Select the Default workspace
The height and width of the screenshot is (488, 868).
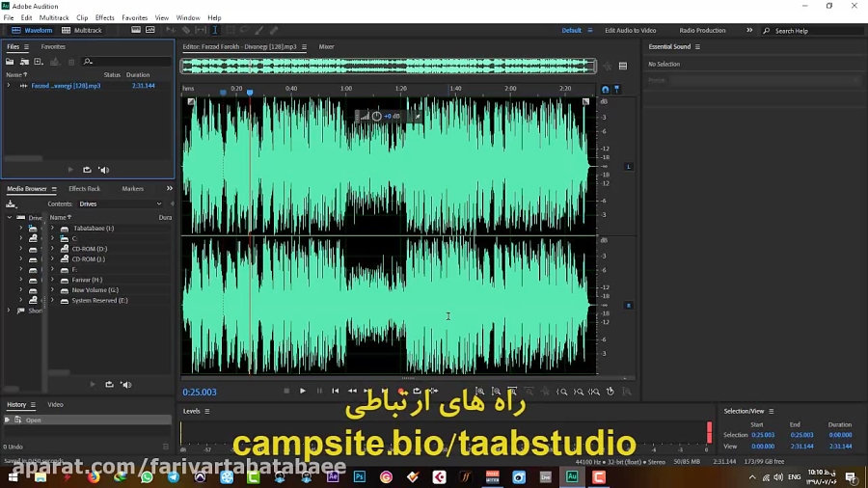(571, 31)
